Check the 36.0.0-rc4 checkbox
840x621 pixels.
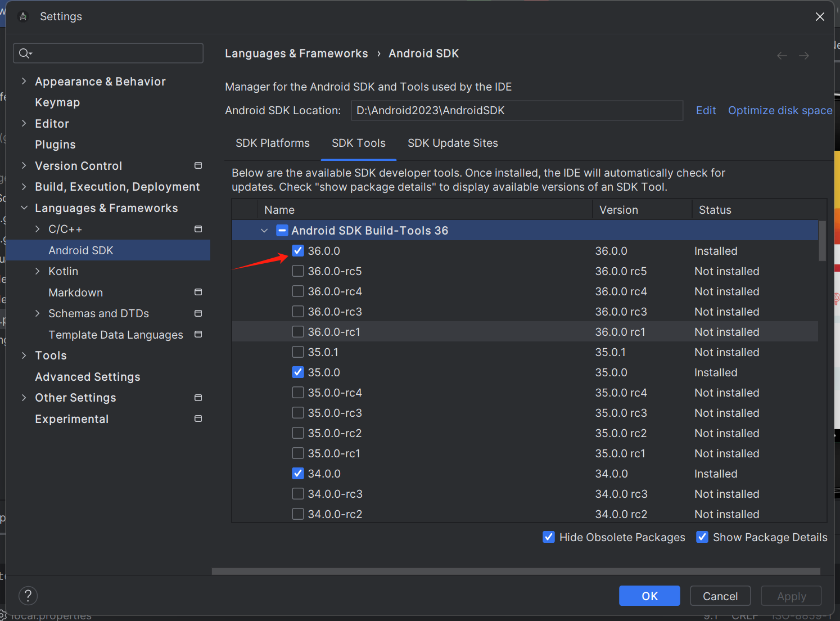(298, 291)
